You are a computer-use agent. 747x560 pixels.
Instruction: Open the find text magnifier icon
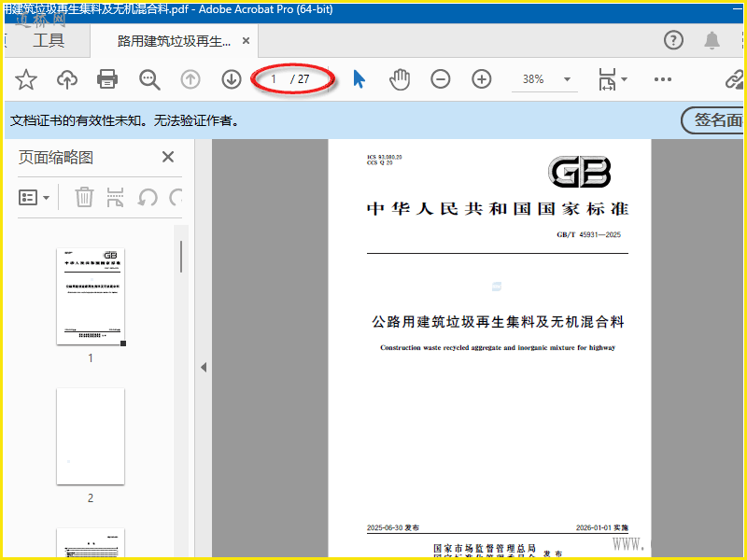point(149,79)
